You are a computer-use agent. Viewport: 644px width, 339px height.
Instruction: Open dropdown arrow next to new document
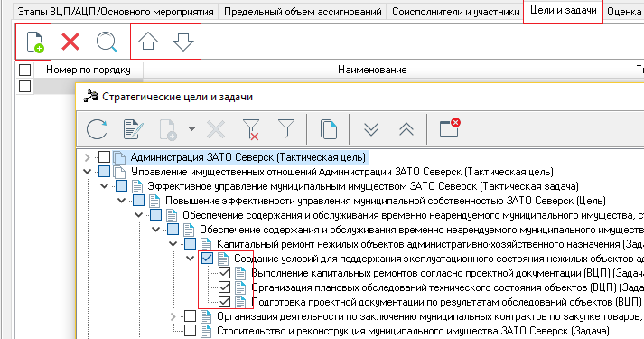[191, 129]
